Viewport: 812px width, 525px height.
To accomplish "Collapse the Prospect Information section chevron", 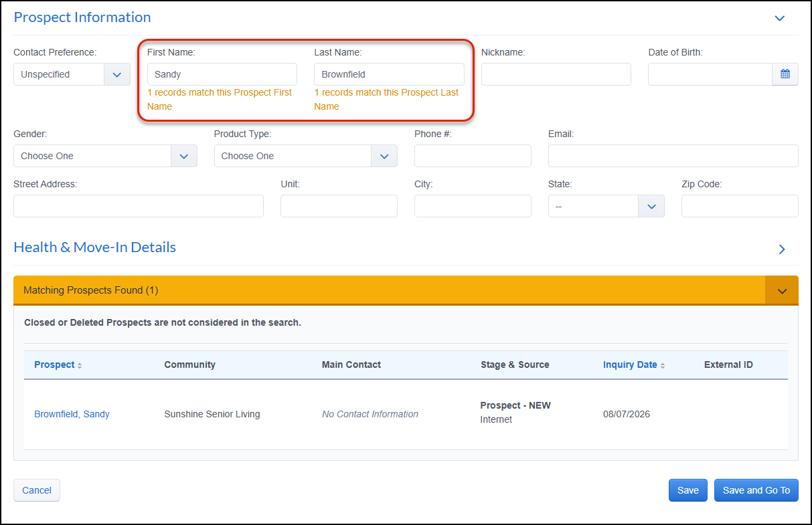I will (779, 19).
